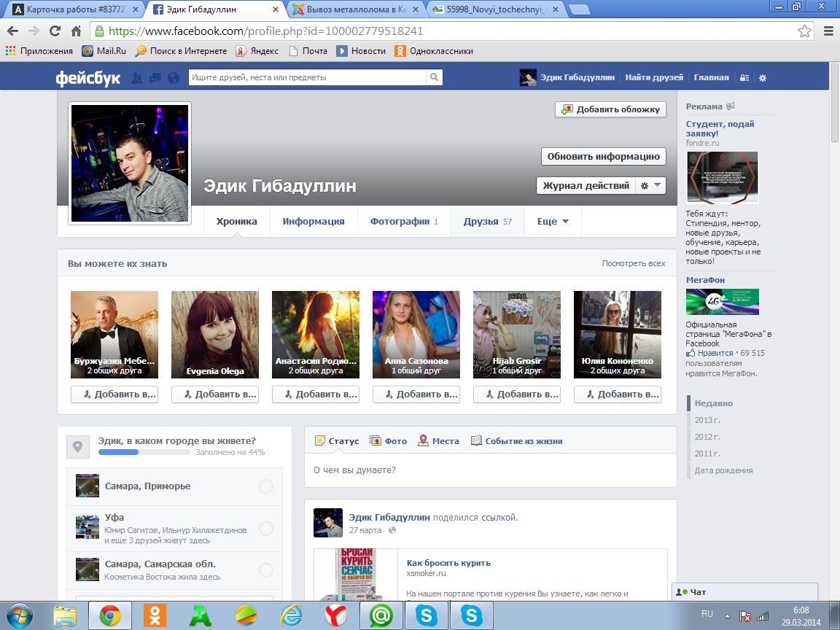Open Facebook messages icon in header
The height and width of the screenshot is (630, 840).
click(155, 78)
